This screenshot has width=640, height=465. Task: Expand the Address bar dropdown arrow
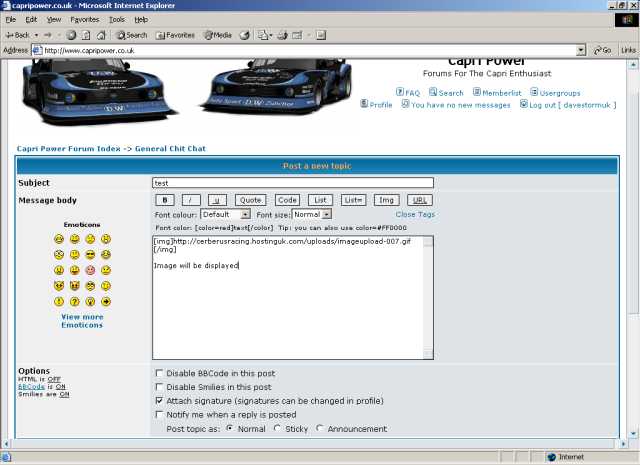click(x=581, y=50)
